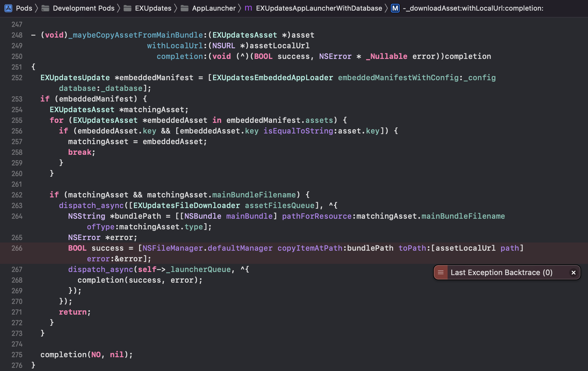The height and width of the screenshot is (371, 588).
Task: Click line number 262 in the gutter
Action: click(x=17, y=195)
